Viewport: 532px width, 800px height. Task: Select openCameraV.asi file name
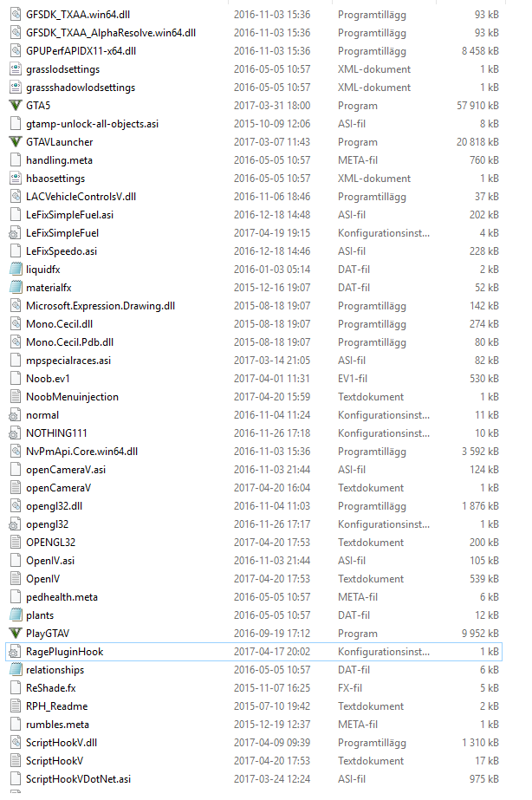click(x=66, y=470)
